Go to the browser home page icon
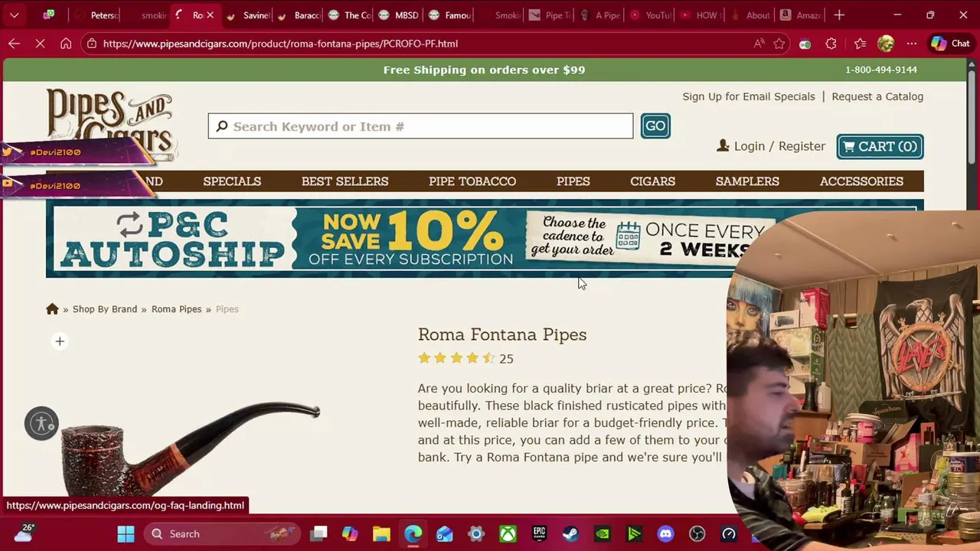Screen dimensions: 980x551 pyautogui.click(x=66, y=44)
